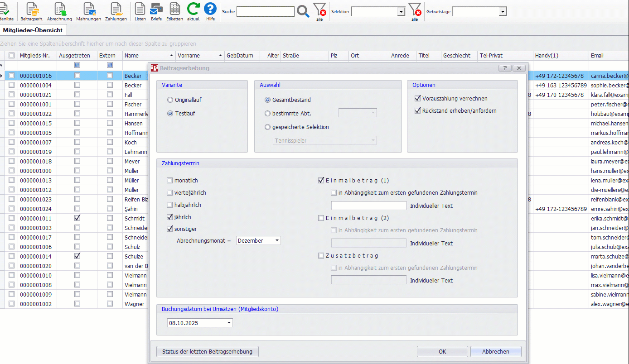Open the Zahlungen toolbar icon
629x364 pixels.
coord(116,10)
